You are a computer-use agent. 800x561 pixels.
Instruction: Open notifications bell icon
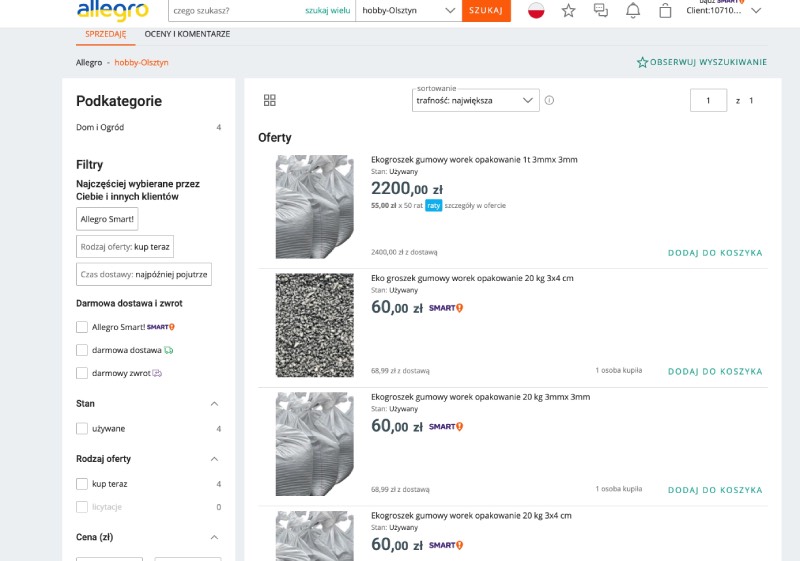tap(633, 11)
